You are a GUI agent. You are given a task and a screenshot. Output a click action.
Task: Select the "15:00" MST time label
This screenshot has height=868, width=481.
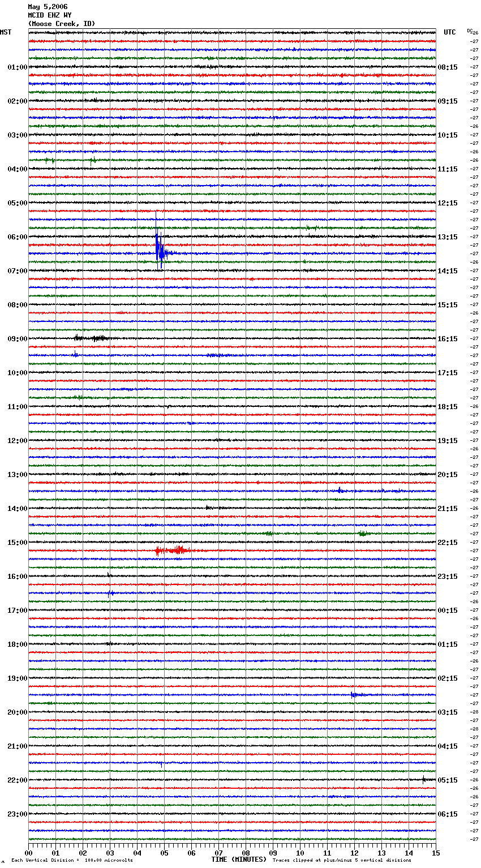click(18, 543)
